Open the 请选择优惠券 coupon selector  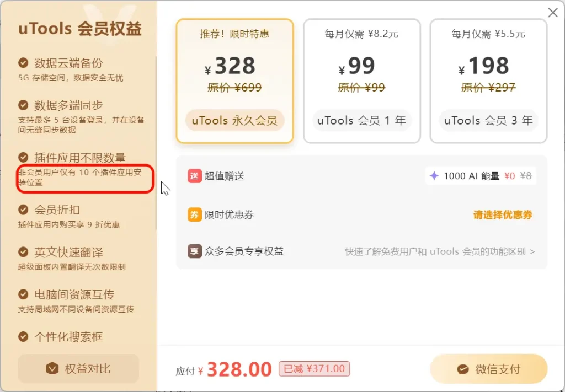click(x=503, y=215)
